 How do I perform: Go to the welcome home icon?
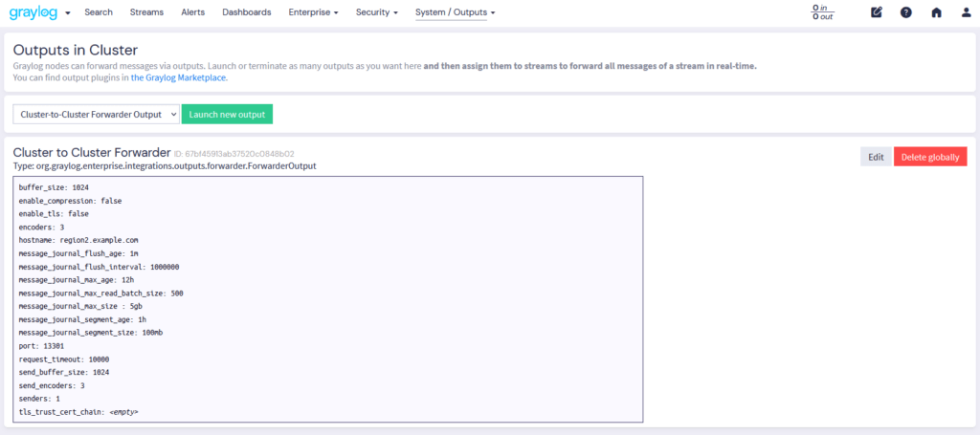(x=936, y=12)
